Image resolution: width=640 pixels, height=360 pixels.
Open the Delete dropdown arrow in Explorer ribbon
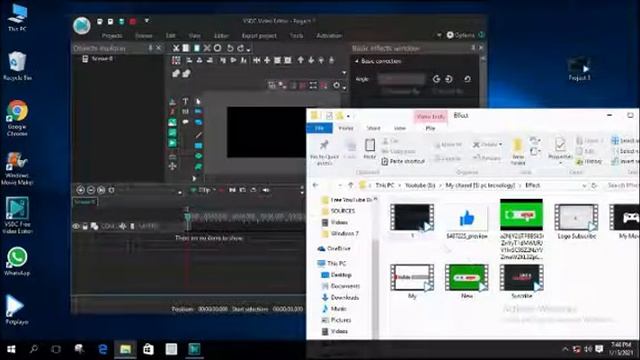[x=500, y=144]
